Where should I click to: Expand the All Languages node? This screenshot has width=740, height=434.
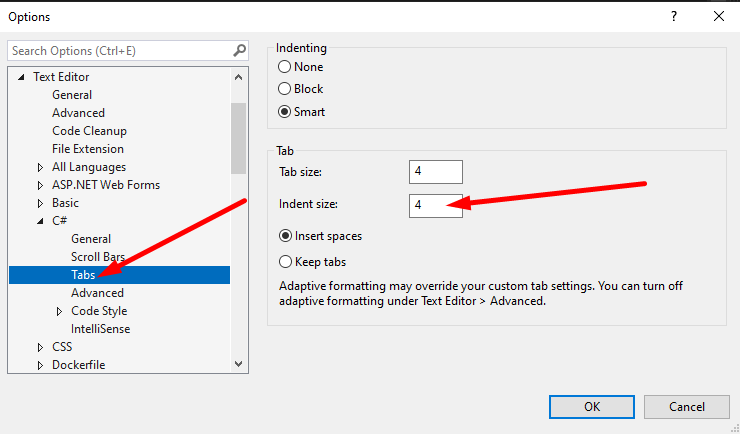(x=40, y=167)
